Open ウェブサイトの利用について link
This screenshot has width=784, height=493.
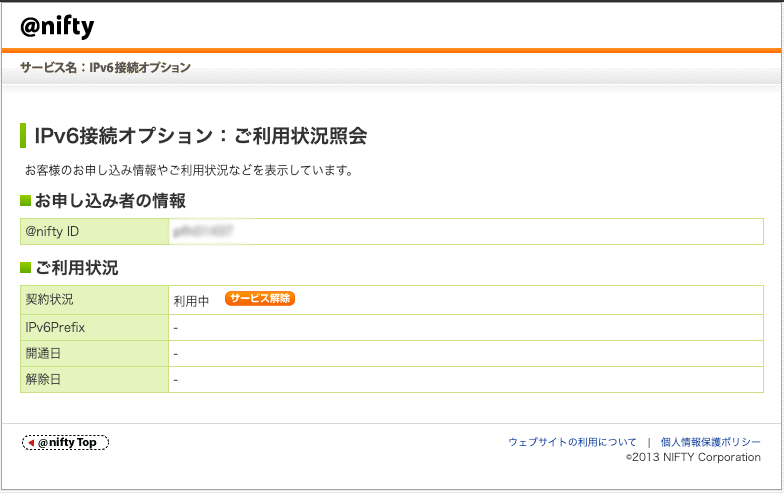pos(572,442)
